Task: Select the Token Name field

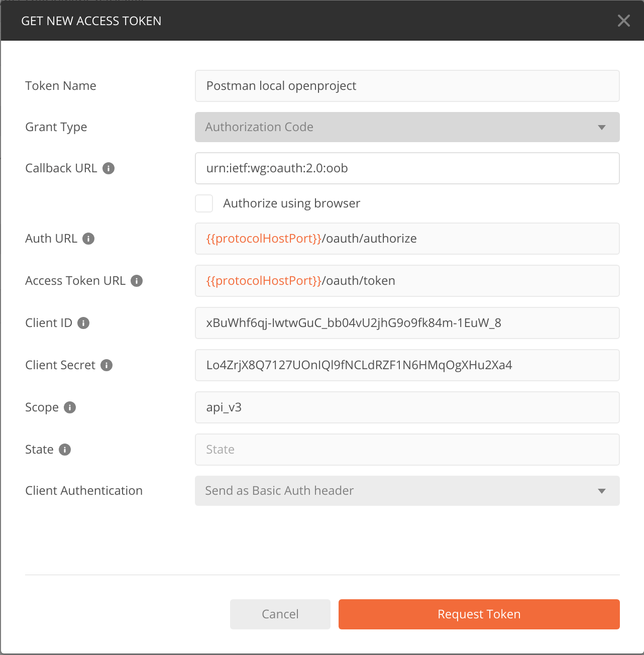Action: (407, 86)
